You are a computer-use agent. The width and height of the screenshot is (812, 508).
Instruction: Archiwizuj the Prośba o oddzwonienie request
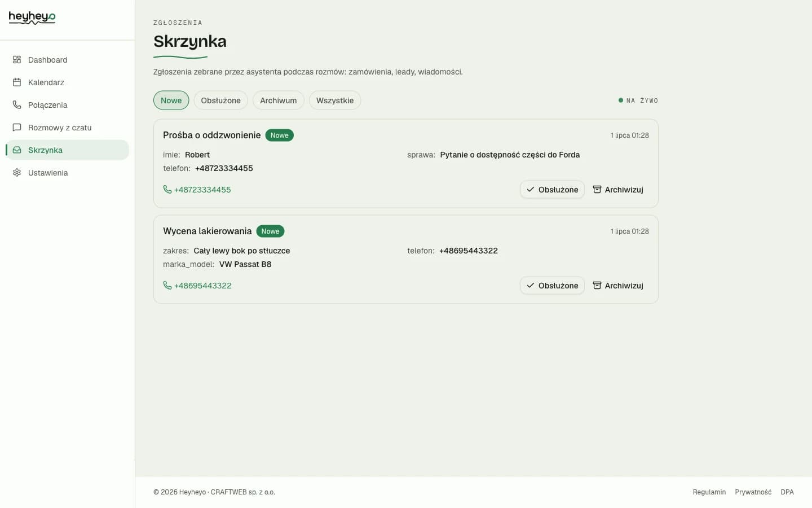[618, 190]
